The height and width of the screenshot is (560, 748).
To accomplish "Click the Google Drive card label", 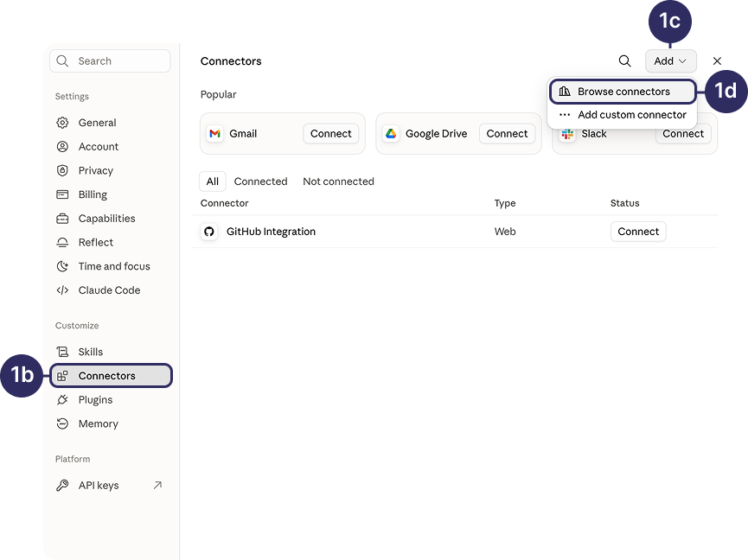I will [436, 133].
